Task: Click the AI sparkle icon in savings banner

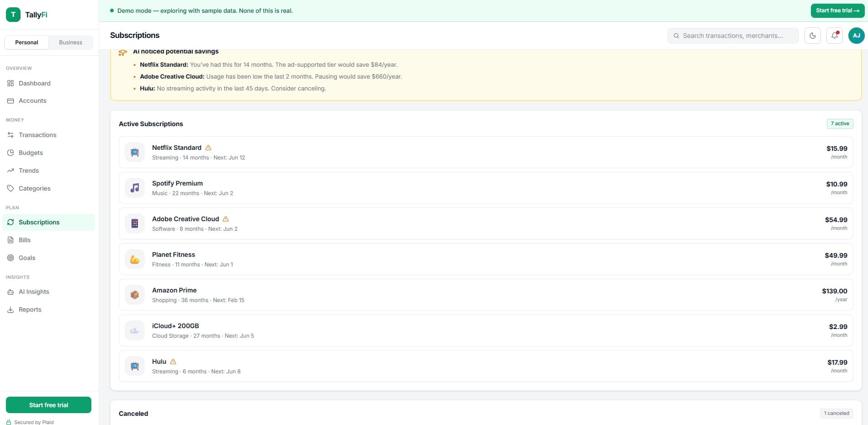Action: tap(122, 52)
